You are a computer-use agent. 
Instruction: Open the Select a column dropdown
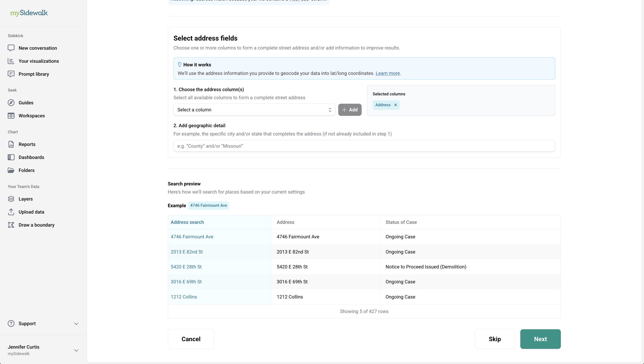(254, 110)
